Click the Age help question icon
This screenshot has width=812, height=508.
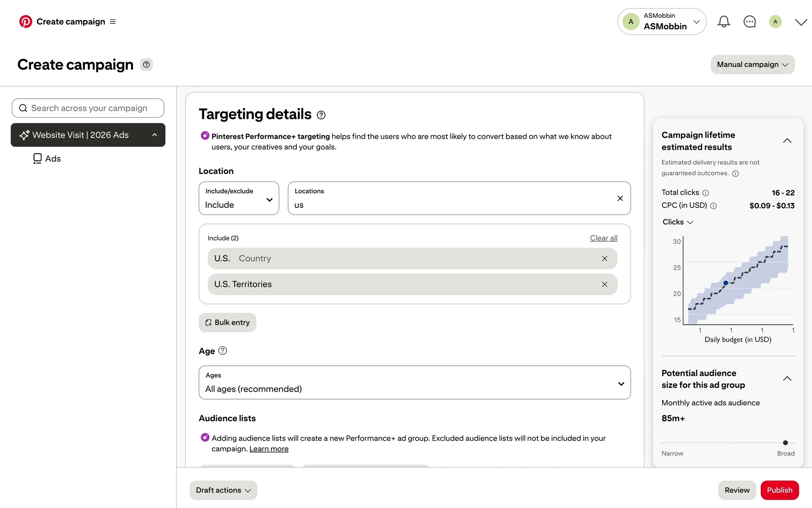(222, 351)
